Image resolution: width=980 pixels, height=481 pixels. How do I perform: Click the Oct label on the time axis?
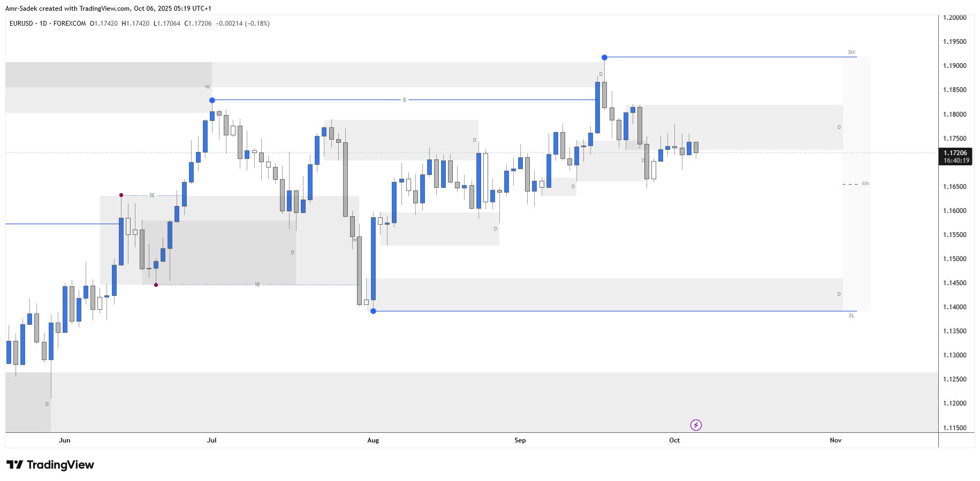(674, 440)
